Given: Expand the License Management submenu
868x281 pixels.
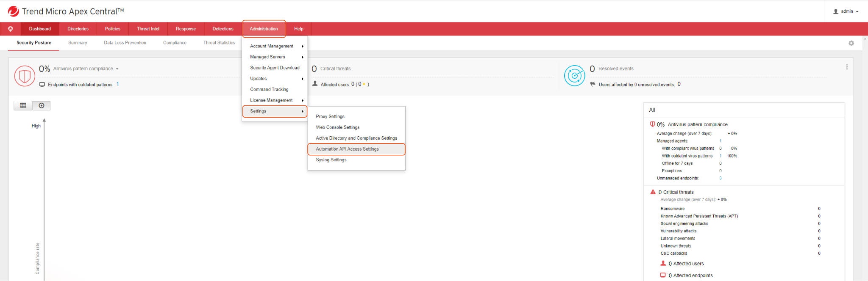Looking at the screenshot, I should coord(275,100).
